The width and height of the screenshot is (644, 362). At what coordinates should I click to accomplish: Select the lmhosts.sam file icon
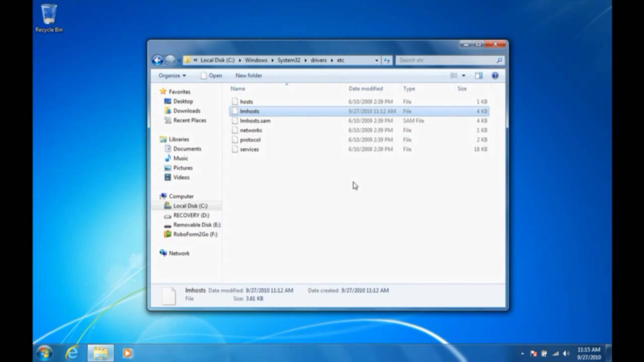click(234, 121)
